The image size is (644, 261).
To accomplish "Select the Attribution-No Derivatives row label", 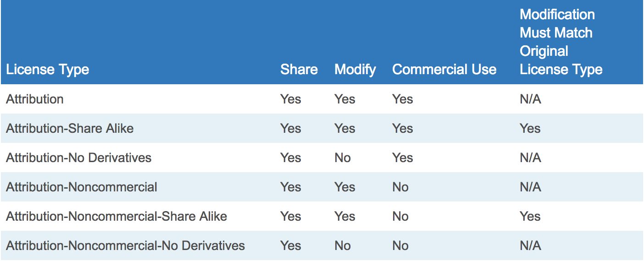I will 78,158.
